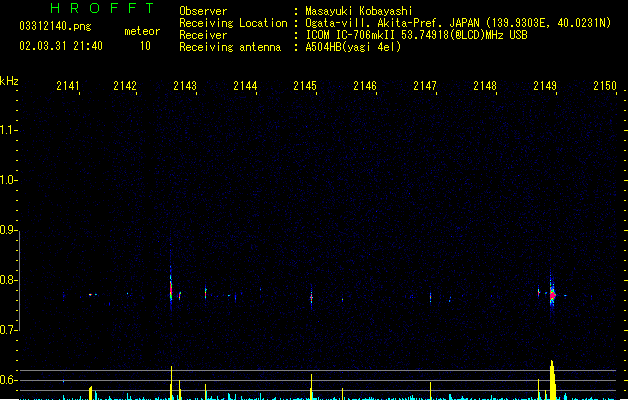The image size is (629, 400).
Task: Click the 'Receiver' field label
Action: (203, 35)
